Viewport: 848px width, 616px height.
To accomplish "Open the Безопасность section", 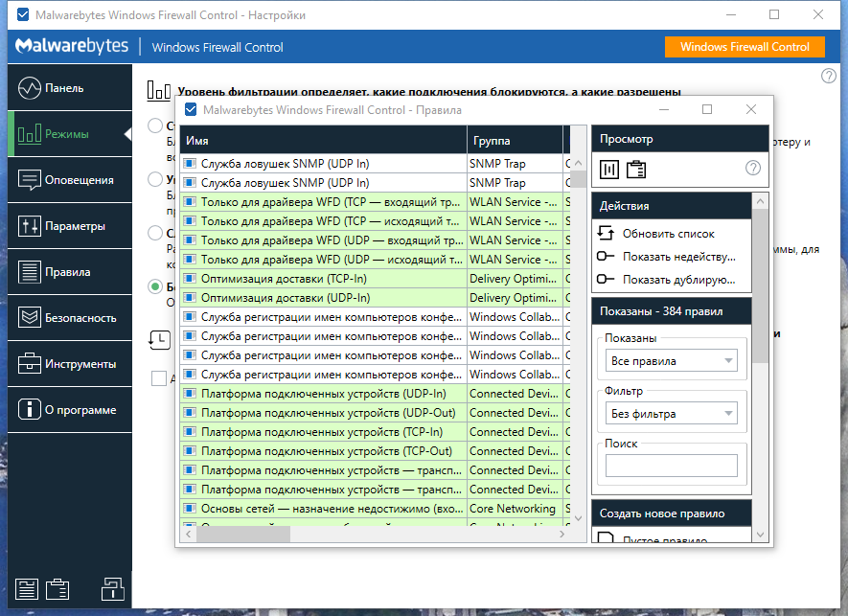I will tap(70, 317).
